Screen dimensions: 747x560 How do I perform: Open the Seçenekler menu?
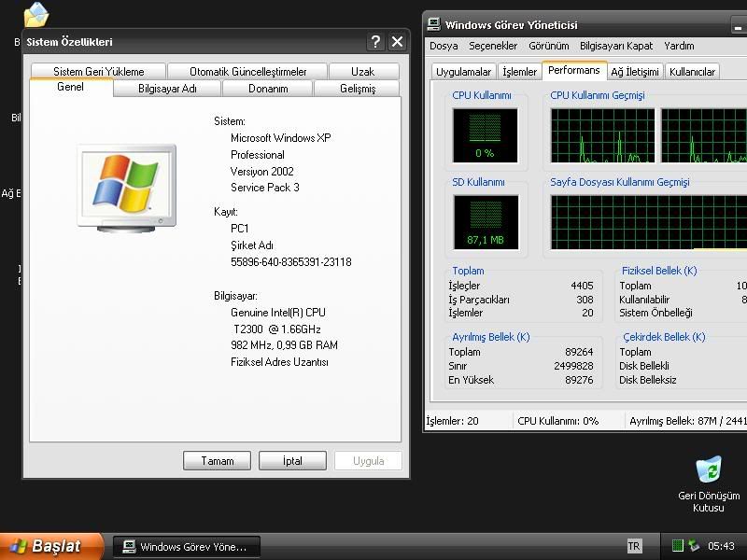pos(493,46)
